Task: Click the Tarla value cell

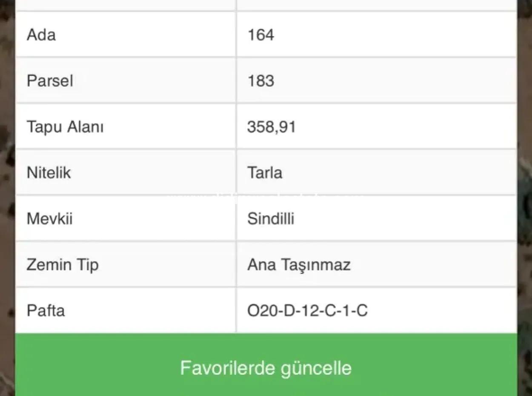Action: click(x=265, y=172)
